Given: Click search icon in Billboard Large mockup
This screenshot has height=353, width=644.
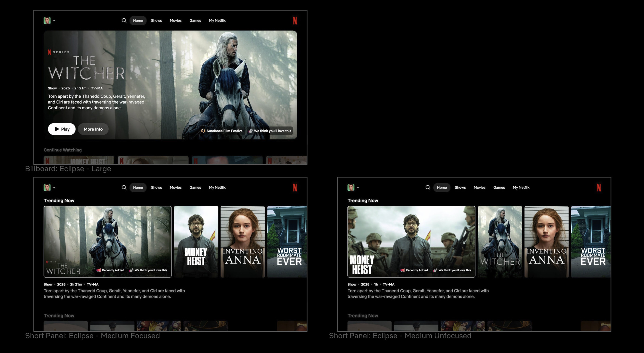Looking at the screenshot, I should [x=124, y=20].
